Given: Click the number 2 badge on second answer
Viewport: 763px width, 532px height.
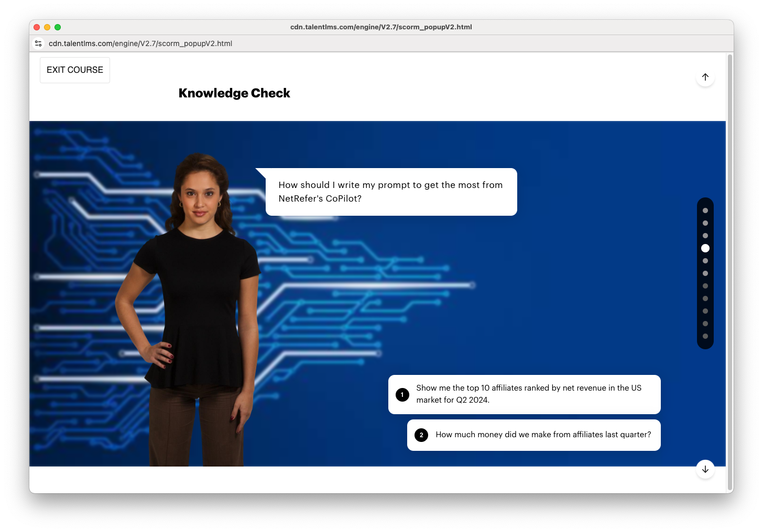Looking at the screenshot, I should coord(421,435).
